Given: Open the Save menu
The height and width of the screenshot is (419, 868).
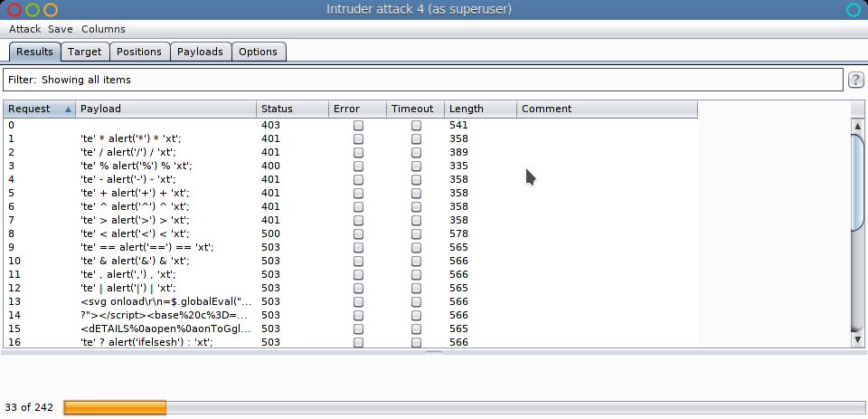Looking at the screenshot, I should [x=61, y=29].
